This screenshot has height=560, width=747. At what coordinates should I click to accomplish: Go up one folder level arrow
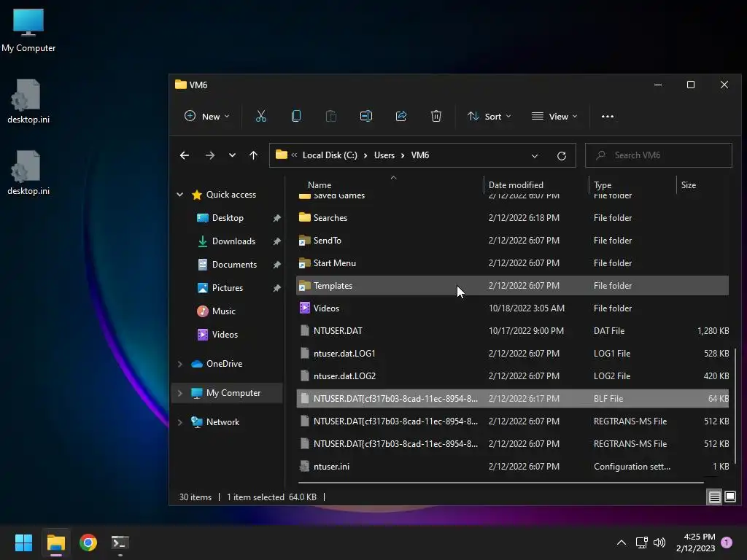[x=253, y=155]
